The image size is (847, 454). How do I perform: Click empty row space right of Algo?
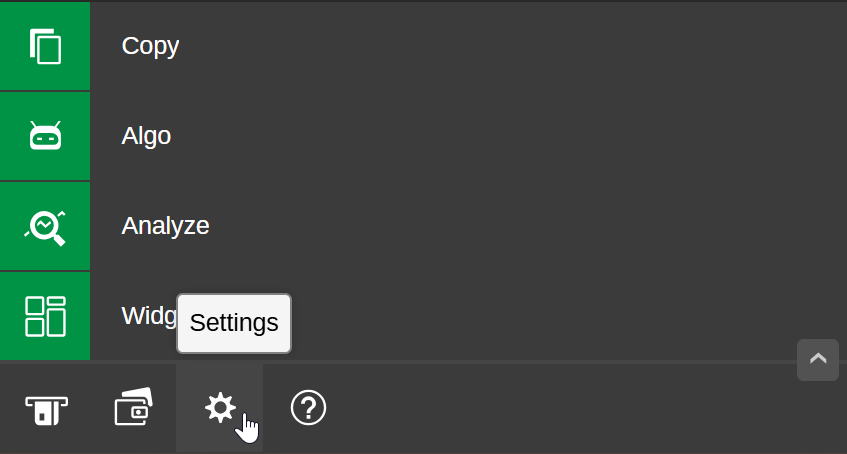click(x=500, y=136)
